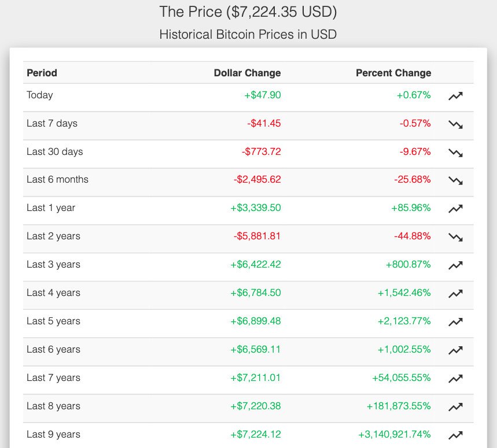This screenshot has height=448, width=497.
Task: Click the +$7,220.38 dollar change value
Action: click(x=256, y=406)
